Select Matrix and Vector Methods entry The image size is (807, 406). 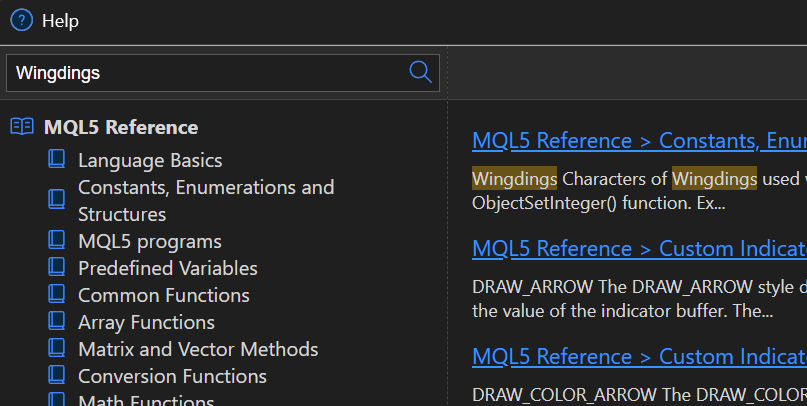coord(198,349)
